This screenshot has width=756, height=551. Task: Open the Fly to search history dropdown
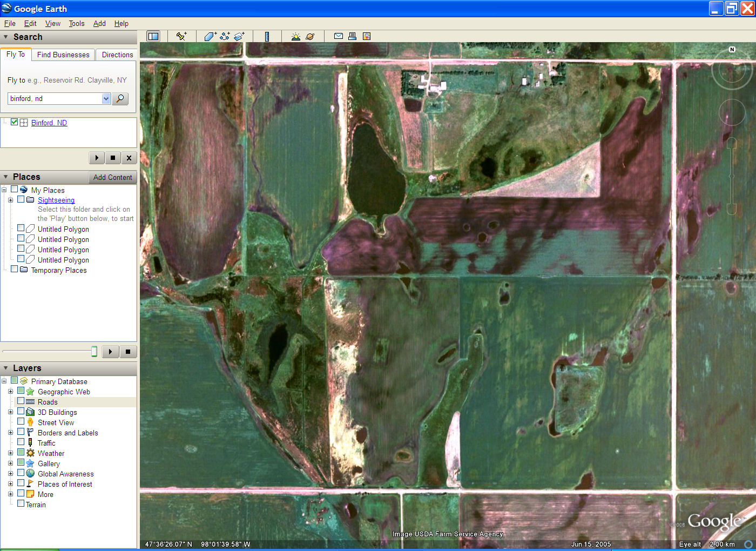[x=106, y=98]
